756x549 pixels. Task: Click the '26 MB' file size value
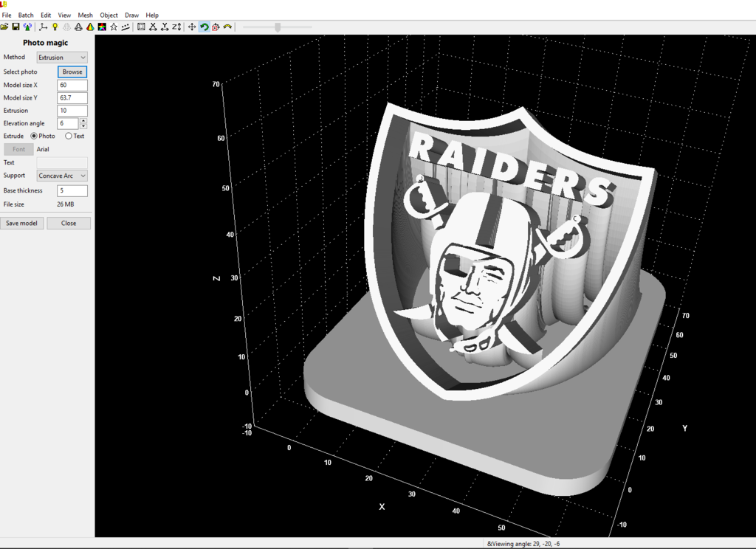(66, 204)
